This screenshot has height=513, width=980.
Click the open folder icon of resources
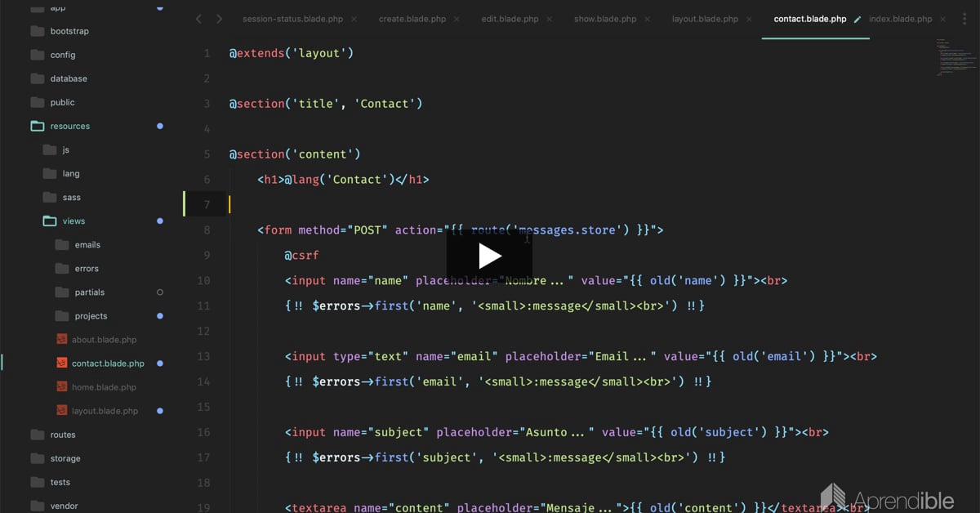click(37, 126)
